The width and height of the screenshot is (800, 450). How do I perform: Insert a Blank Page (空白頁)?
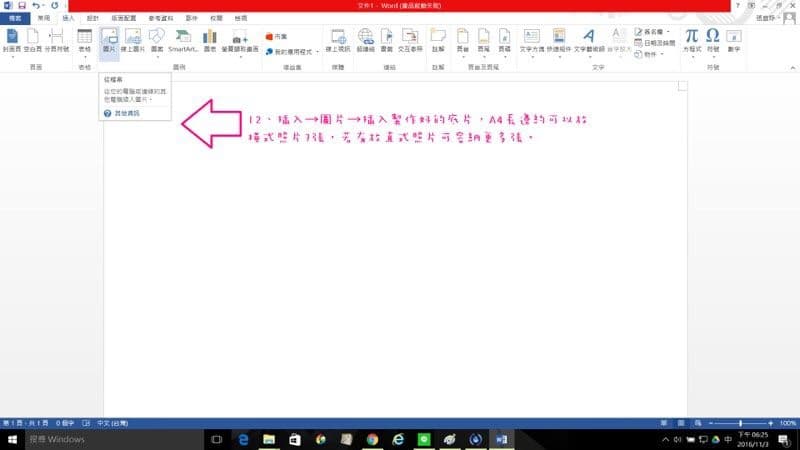(x=33, y=40)
